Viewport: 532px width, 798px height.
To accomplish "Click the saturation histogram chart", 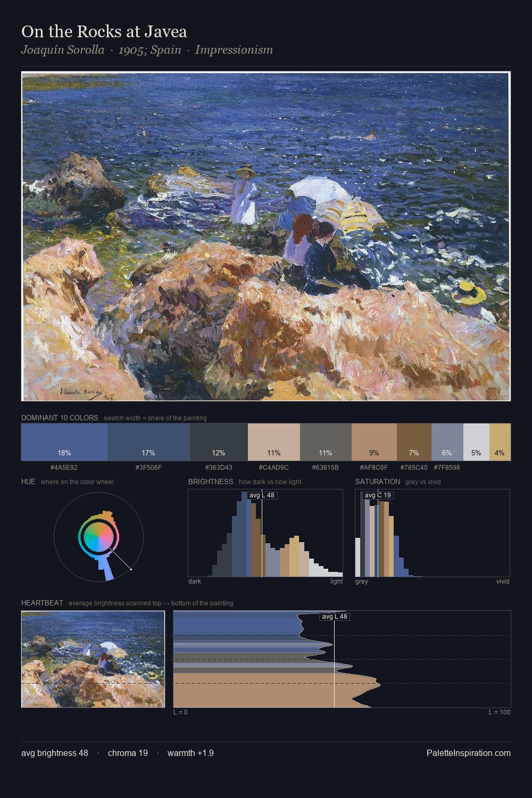I will click(433, 533).
